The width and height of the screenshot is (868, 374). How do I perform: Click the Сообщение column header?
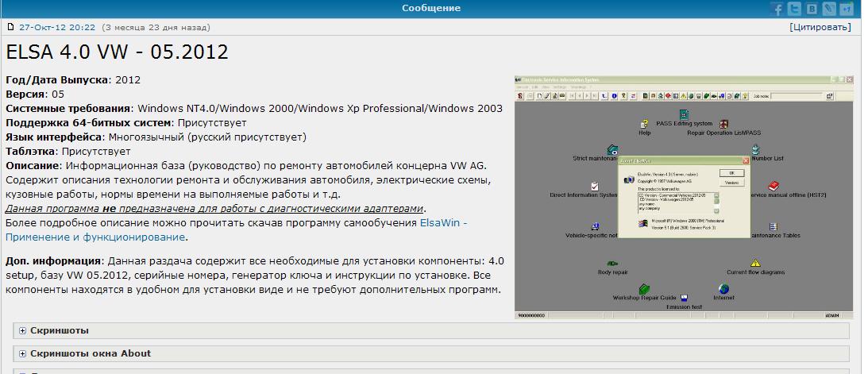pyautogui.click(x=431, y=8)
